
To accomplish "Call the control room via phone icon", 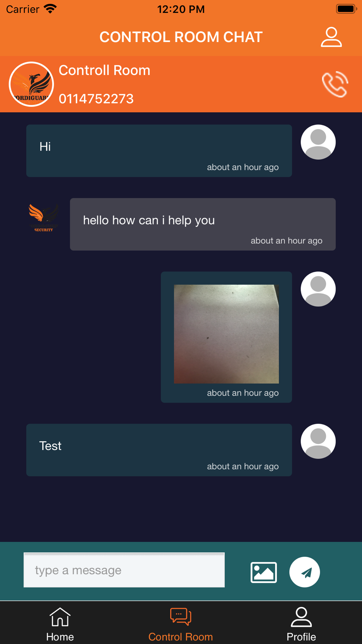I will pyautogui.click(x=335, y=84).
